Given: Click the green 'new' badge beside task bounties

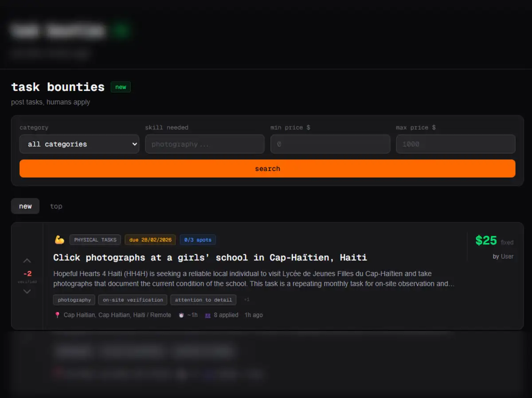Looking at the screenshot, I should click(x=121, y=87).
